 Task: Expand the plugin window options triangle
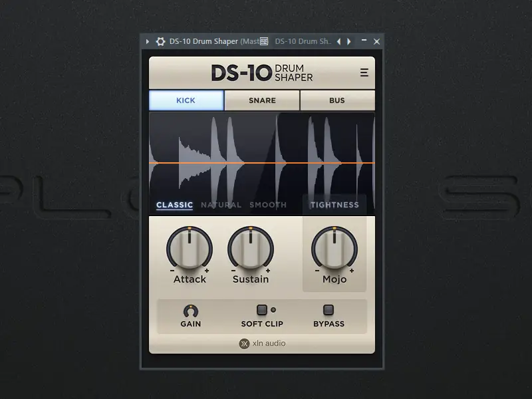147,41
